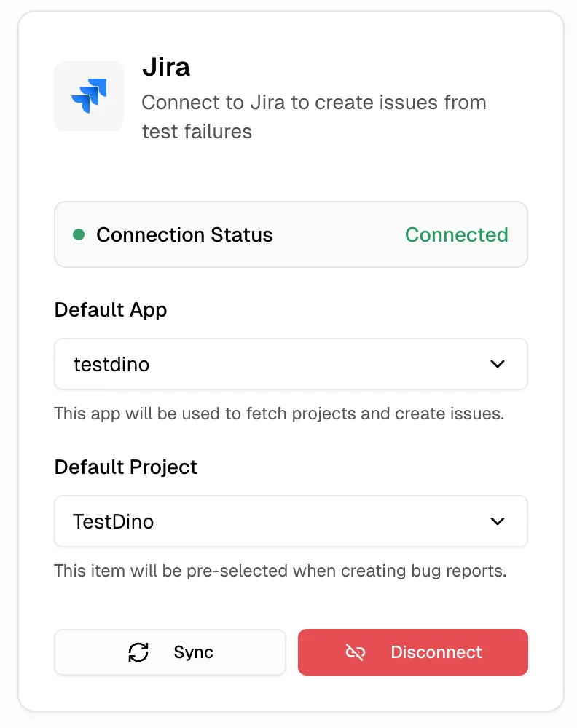Select the TestDino project value
Image resolution: width=577 pixels, height=728 pixels.
coord(114,521)
